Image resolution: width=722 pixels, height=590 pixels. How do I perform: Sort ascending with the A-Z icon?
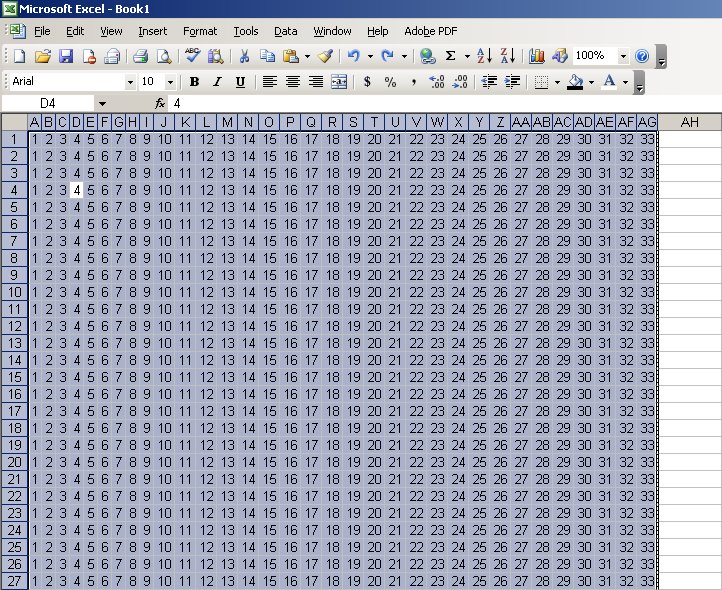tap(484, 56)
